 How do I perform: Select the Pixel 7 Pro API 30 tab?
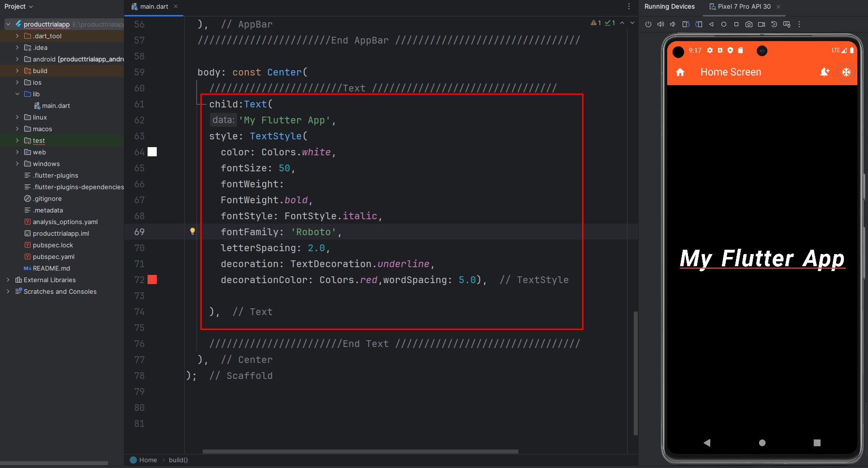(744, 6)
